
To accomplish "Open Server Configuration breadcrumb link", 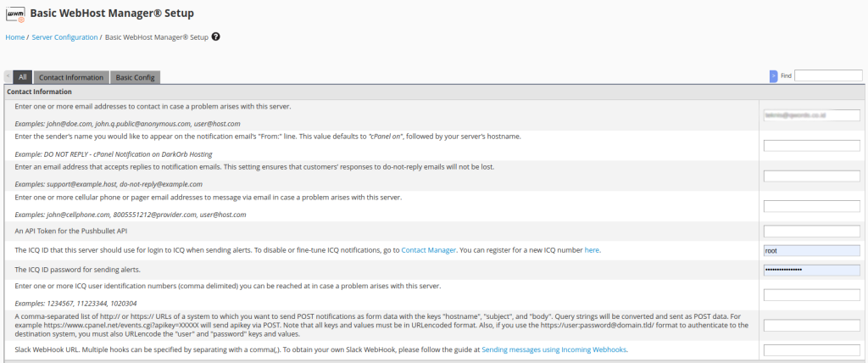I will click(64, 37).
